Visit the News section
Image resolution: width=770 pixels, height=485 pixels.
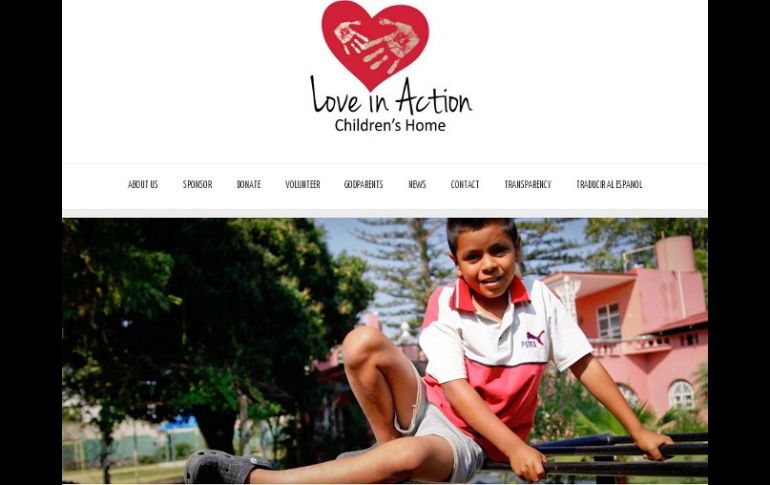pyautogui.click(x=417, y=185)
